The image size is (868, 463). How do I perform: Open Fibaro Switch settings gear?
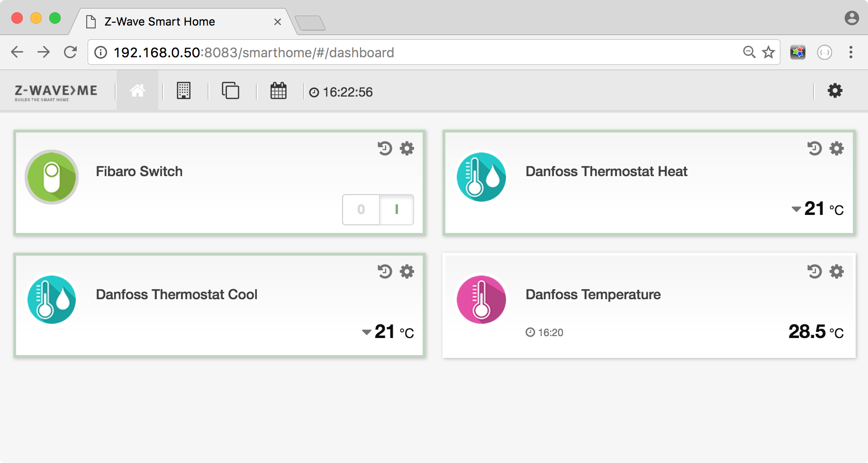pyautogui.click(x=407, y=148)
